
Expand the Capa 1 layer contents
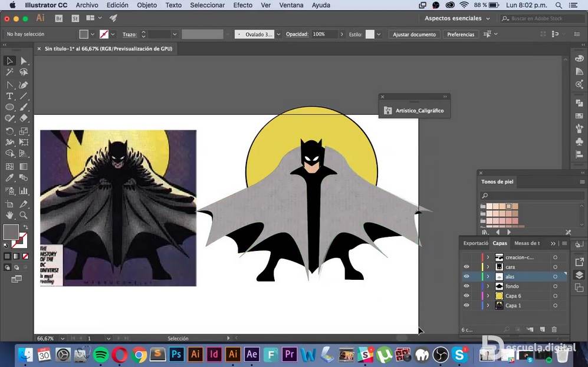(x=488, y=306)
